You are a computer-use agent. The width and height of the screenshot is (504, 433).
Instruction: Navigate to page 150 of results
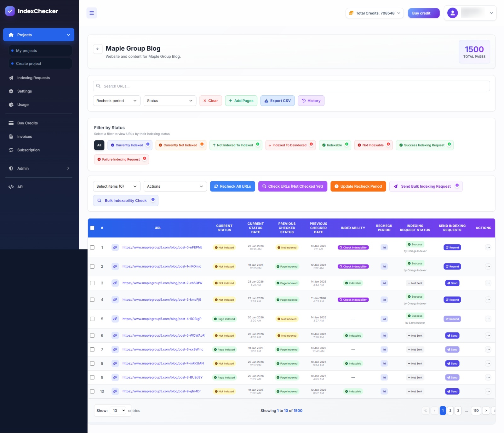[x=476, y=410]
